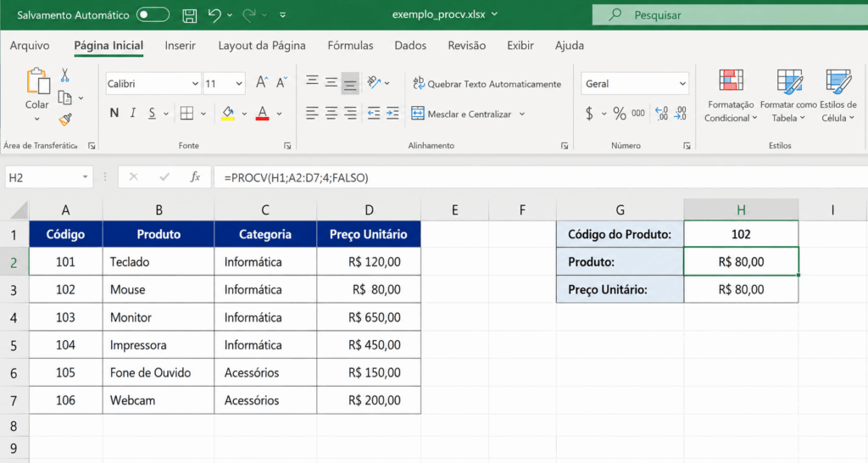Open Formatar como Tabela gallery

pos(788,96)
